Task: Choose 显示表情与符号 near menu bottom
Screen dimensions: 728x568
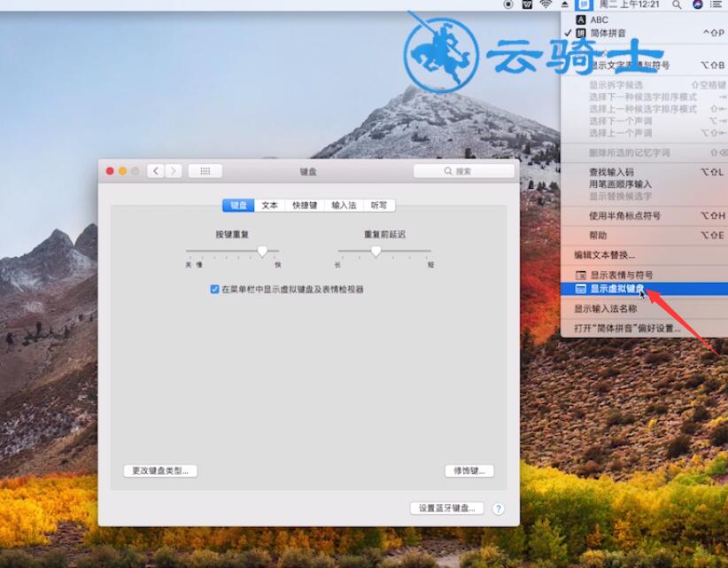Action: coord(645,275)
